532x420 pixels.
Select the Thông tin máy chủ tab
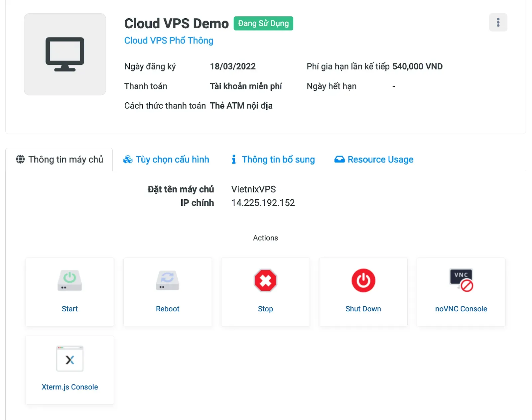click(x=59, y=159)
